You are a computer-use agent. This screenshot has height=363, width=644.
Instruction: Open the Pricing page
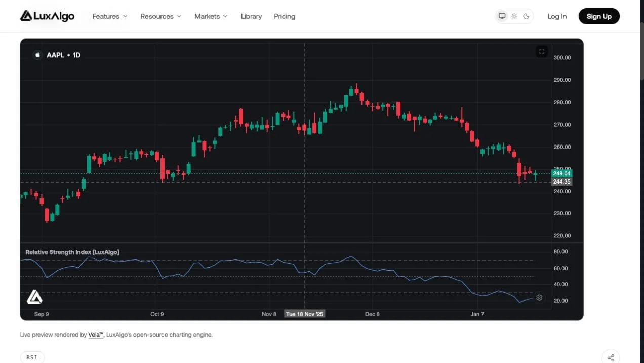(285, 16)
